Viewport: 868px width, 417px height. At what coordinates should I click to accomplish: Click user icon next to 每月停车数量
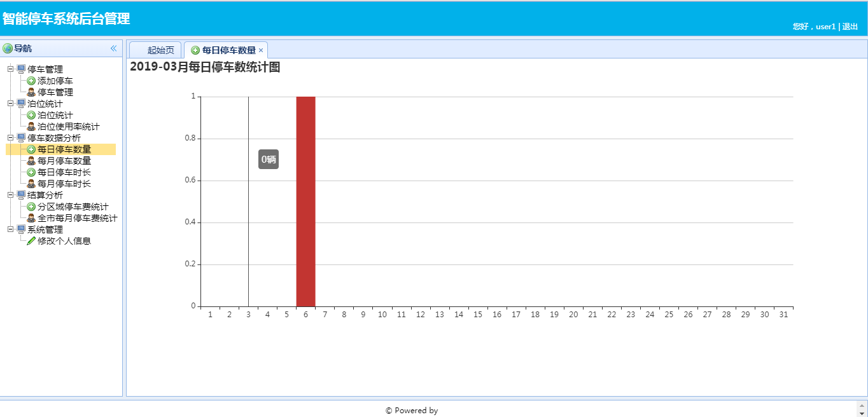tap(31, 161)
